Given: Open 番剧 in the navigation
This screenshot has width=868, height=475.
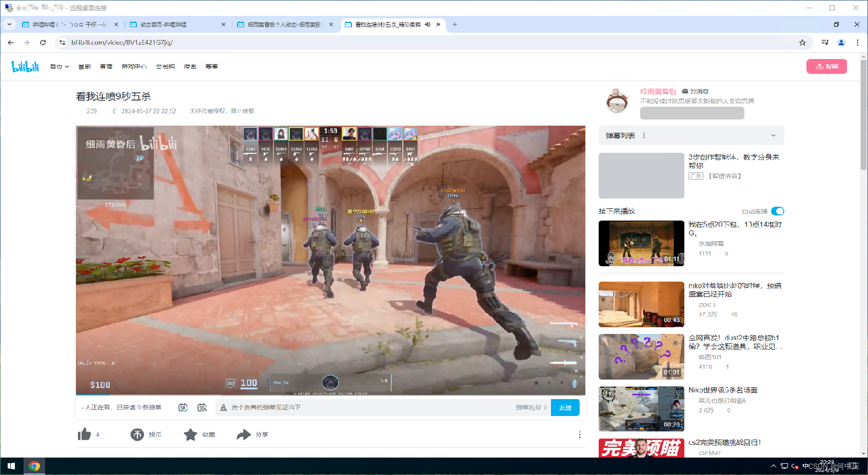Looking at the screenshot, I should point(84,67).
